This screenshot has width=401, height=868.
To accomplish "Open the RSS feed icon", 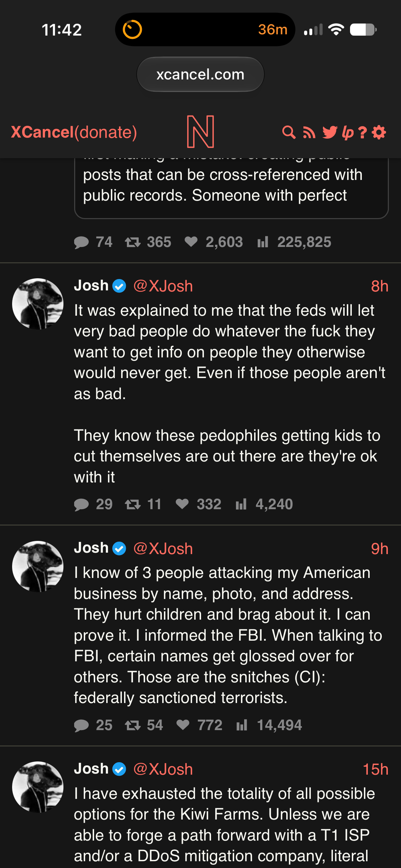I will (309, 132).
